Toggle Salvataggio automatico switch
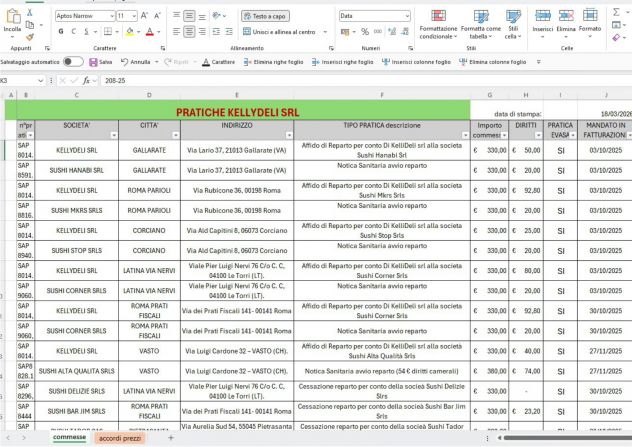This screenshot has height=447, width=632. 73,62
